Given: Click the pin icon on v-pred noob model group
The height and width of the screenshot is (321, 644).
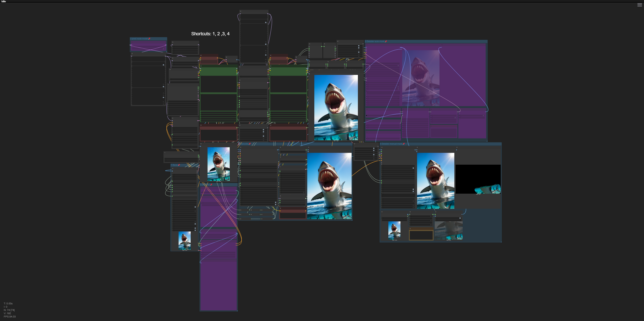Looking at the screenshot, I should [149, 39].
